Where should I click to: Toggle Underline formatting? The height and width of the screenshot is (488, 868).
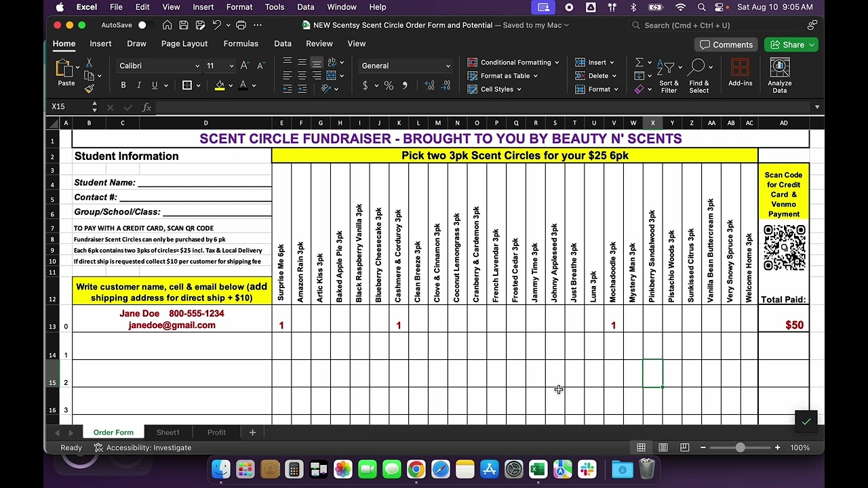[x=155, y=85]
